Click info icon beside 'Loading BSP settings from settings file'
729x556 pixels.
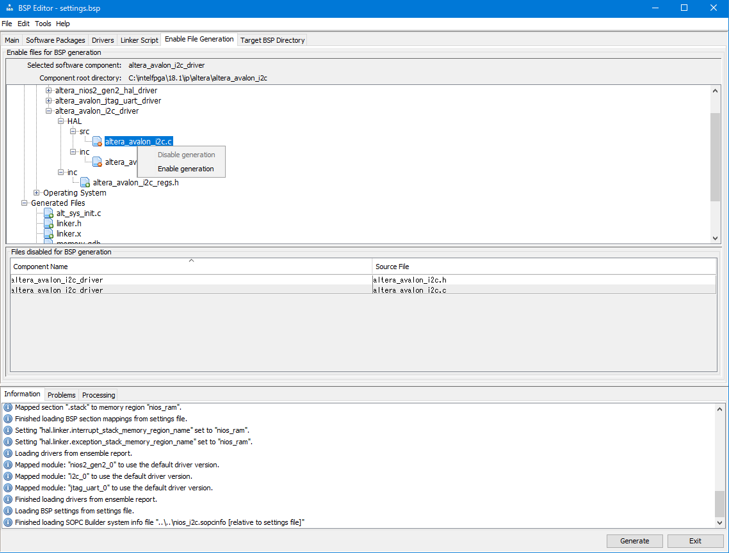(8, 511)
